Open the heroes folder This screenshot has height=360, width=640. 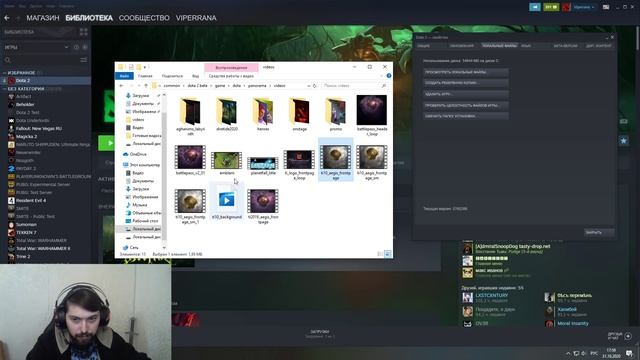tap(263, 114)
